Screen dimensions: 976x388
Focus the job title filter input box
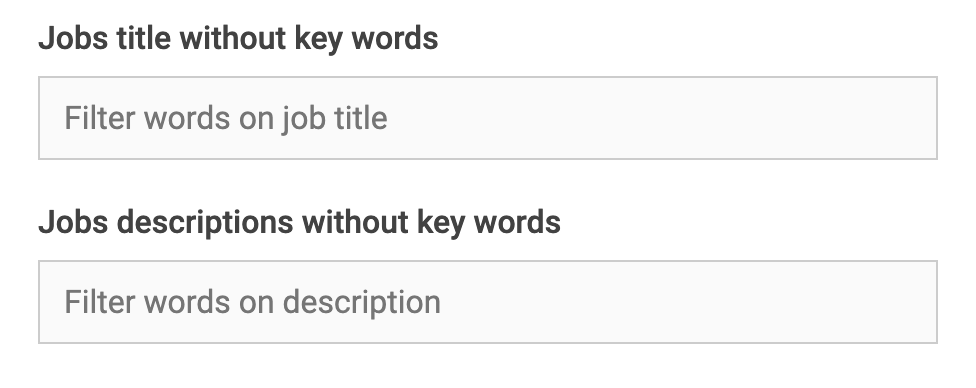(487, 118)
